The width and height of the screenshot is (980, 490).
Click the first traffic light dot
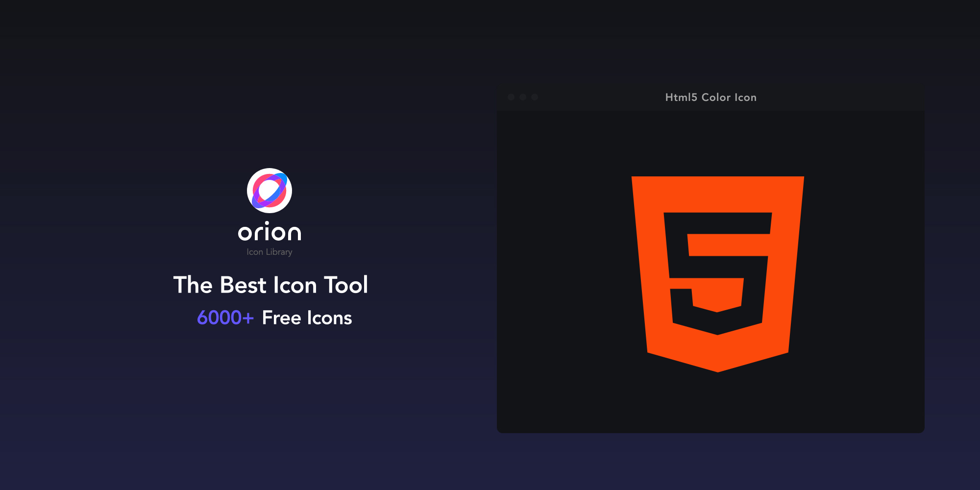(x=512, y=97)
